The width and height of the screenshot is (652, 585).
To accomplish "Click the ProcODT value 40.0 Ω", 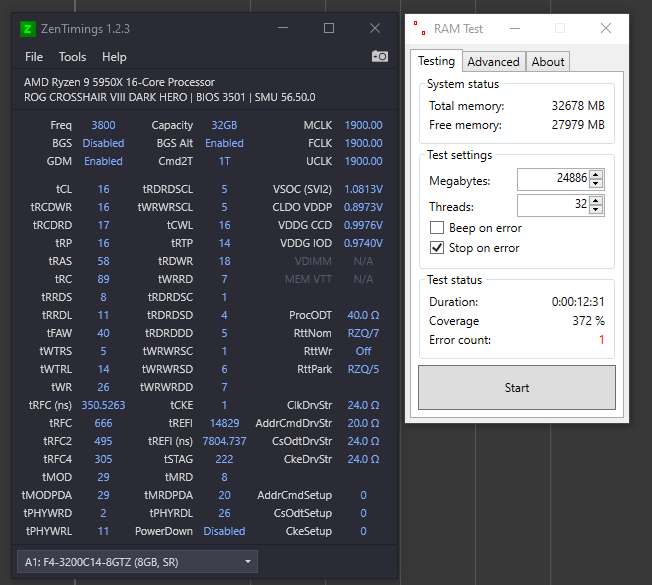I will click(363, 315).
